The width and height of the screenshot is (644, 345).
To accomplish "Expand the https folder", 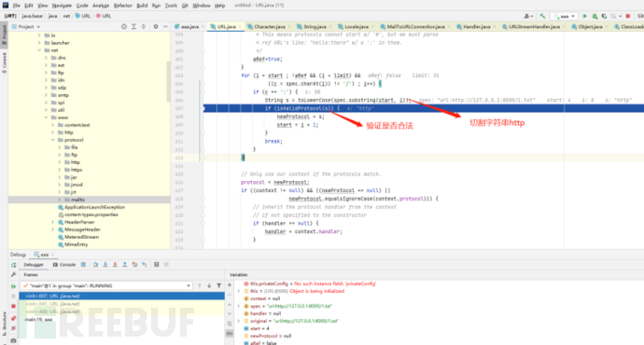I will (59, 170).
